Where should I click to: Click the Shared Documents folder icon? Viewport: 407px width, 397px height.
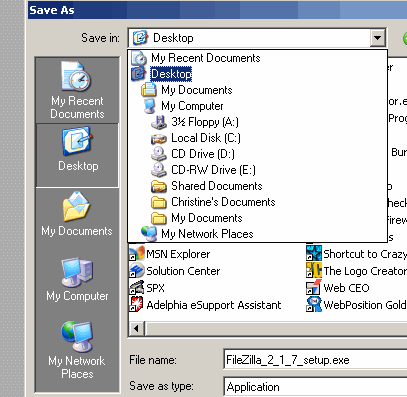159,186
